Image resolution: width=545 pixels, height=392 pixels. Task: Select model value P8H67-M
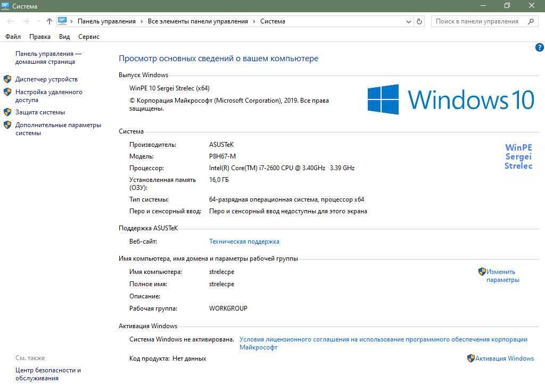pos(222,156)
